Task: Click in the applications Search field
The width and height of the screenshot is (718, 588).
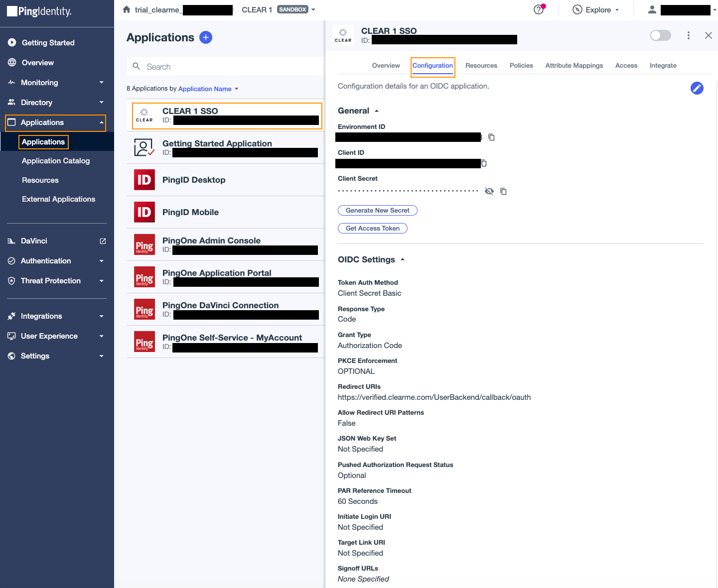Action: click(226, 66)
